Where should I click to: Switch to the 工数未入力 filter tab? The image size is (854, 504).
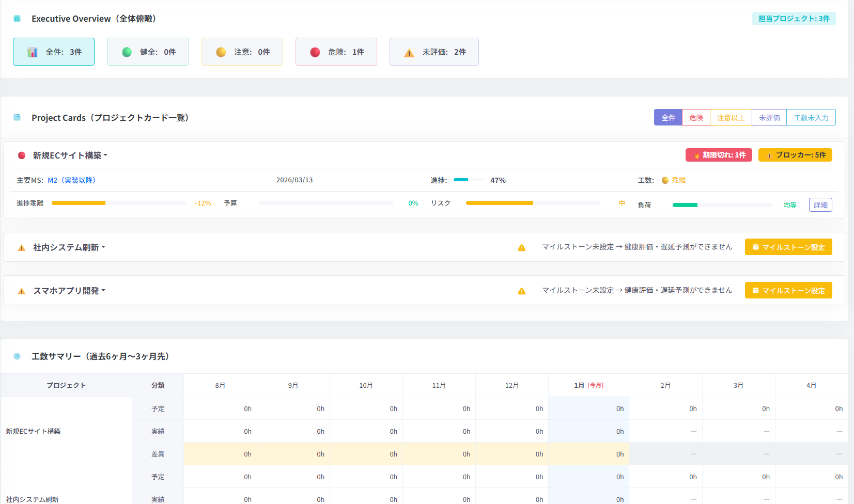click(811, 118)
